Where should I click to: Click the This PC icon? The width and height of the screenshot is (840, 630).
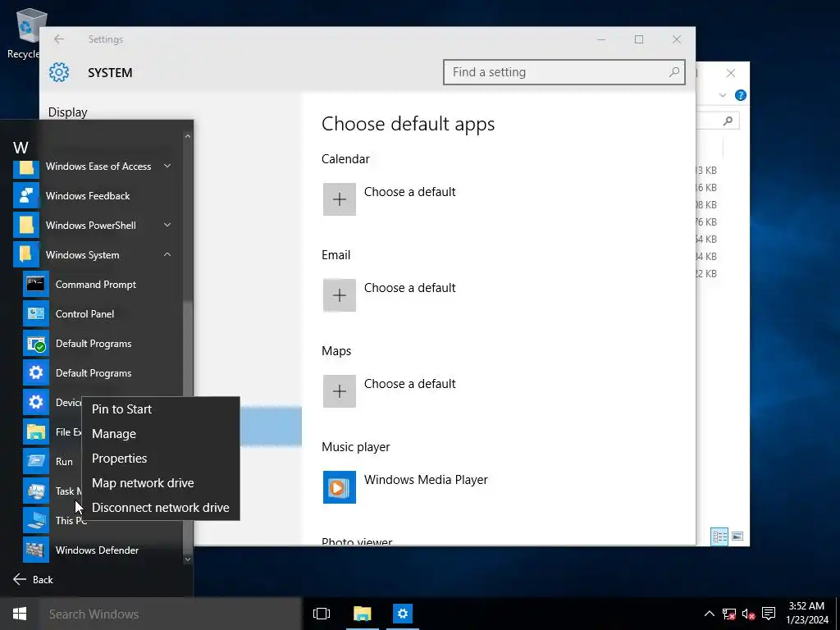pos(36,520)
